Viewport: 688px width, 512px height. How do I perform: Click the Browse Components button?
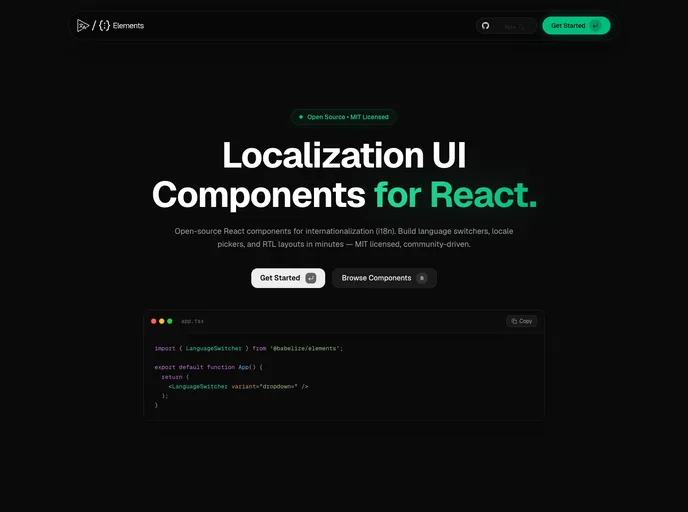point(384,278)
